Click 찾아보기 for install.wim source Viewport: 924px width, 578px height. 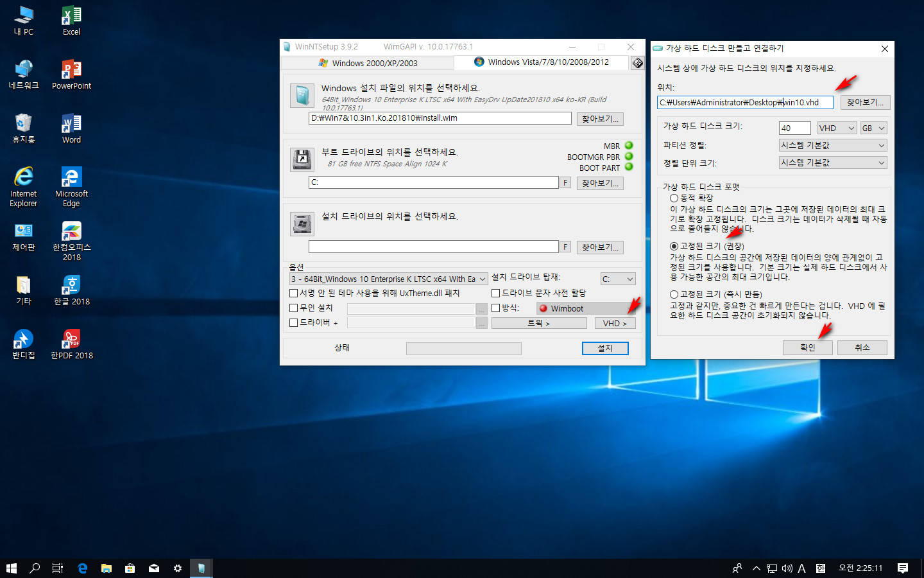(x=600, y=119)
